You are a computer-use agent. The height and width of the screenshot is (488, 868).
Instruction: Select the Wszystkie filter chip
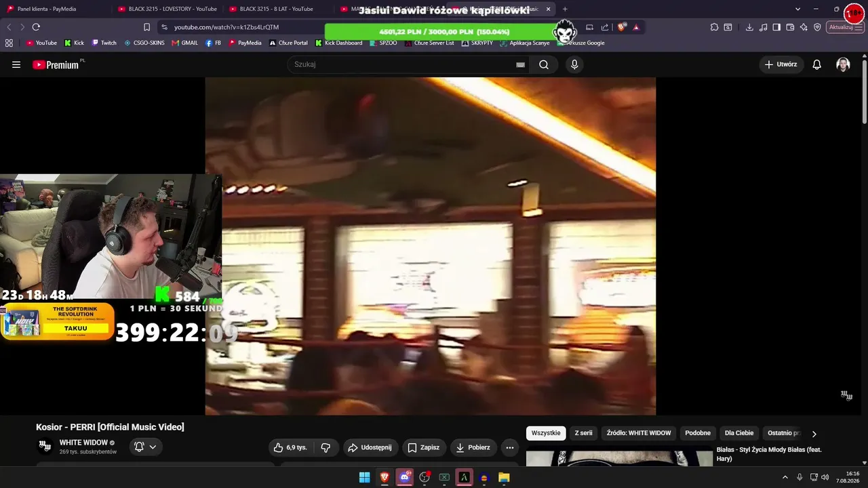point(546,433)
